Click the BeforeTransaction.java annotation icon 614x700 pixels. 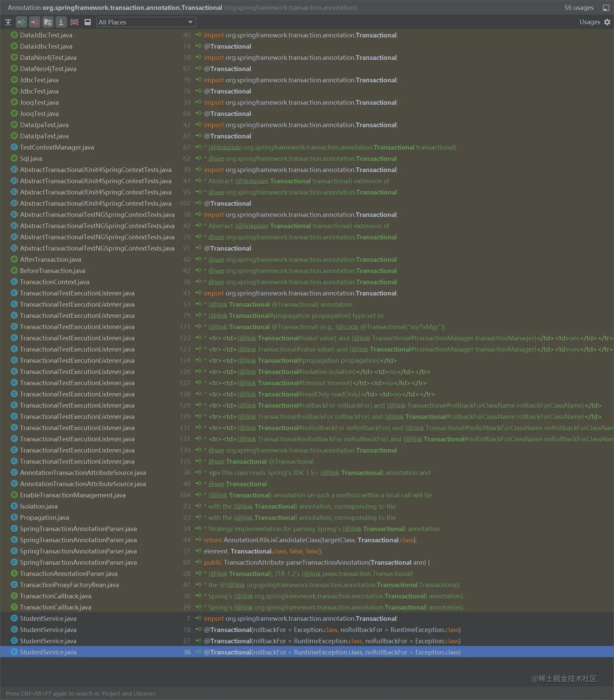tap(14, 271)
